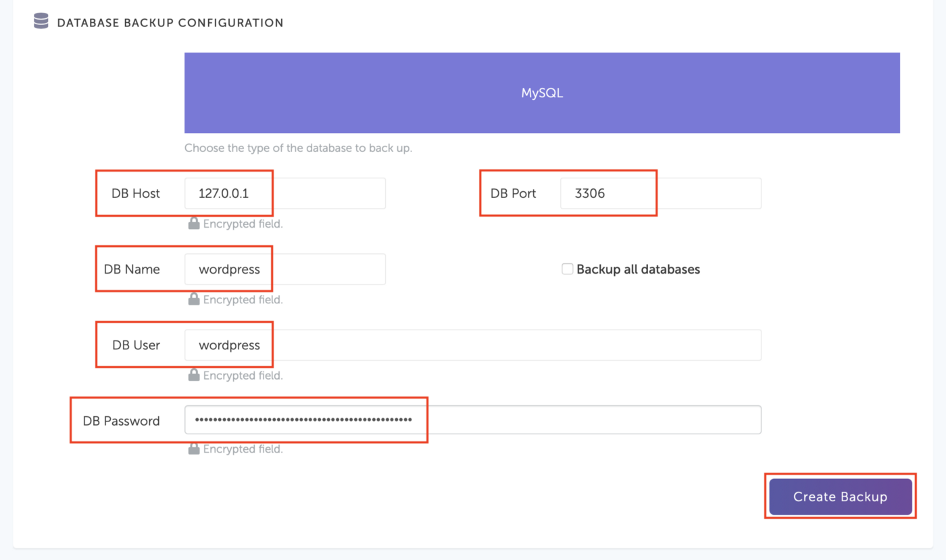Viewport: 946px width, 560px height.
Task: Click the DB Port label
Action: pyautogui.click(x=513, y=193)
